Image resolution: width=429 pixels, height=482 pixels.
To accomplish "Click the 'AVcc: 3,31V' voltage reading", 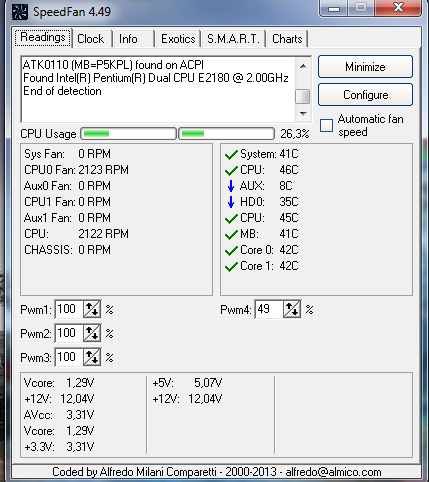I will point(59,415).
